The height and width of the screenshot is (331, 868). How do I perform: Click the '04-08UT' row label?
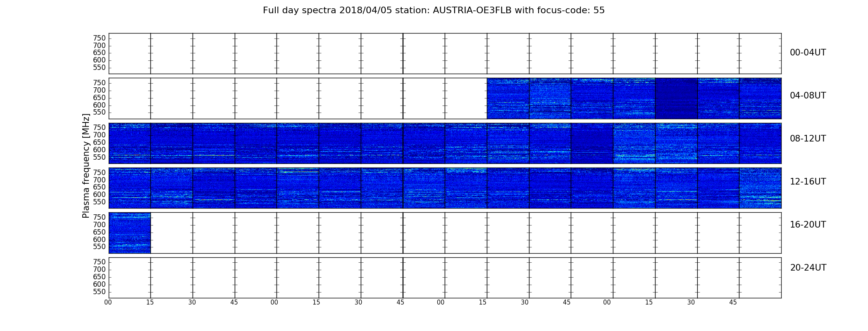(x=808, y=96)
